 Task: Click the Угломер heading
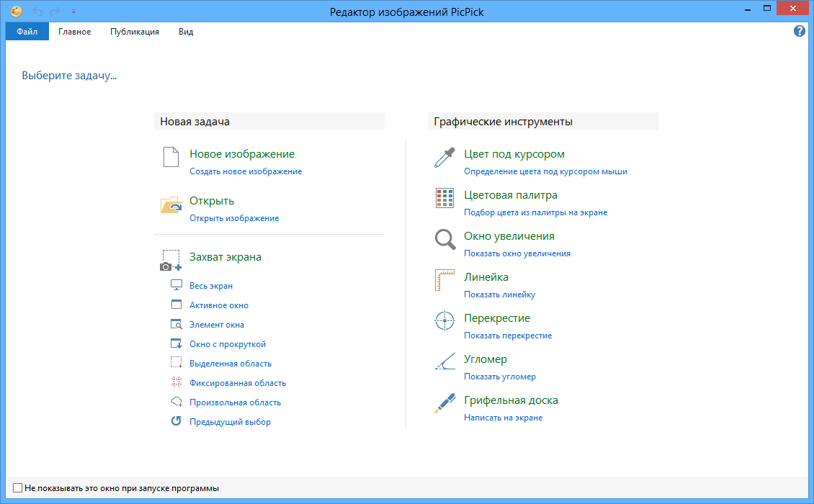pos(486,359)
